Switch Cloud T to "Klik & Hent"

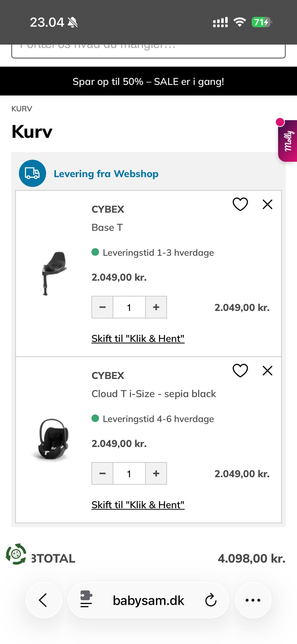(138, 505)
